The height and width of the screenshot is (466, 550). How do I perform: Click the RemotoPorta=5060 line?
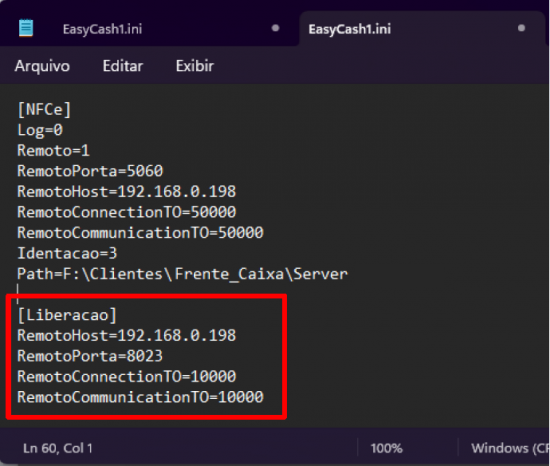[x=90, y=171]
